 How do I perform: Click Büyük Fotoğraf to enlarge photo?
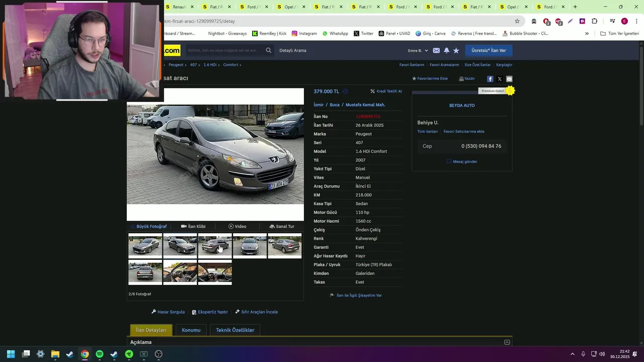point(148,226)
